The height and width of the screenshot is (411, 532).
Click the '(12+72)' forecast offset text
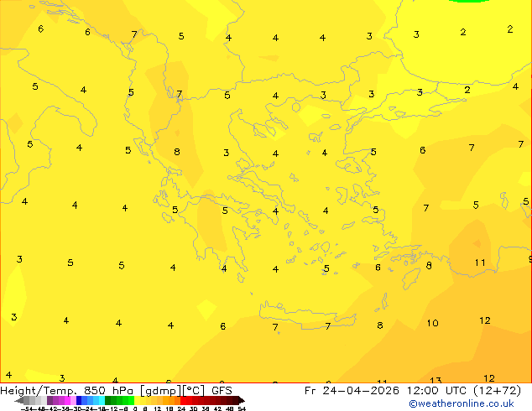coord(497,391)
